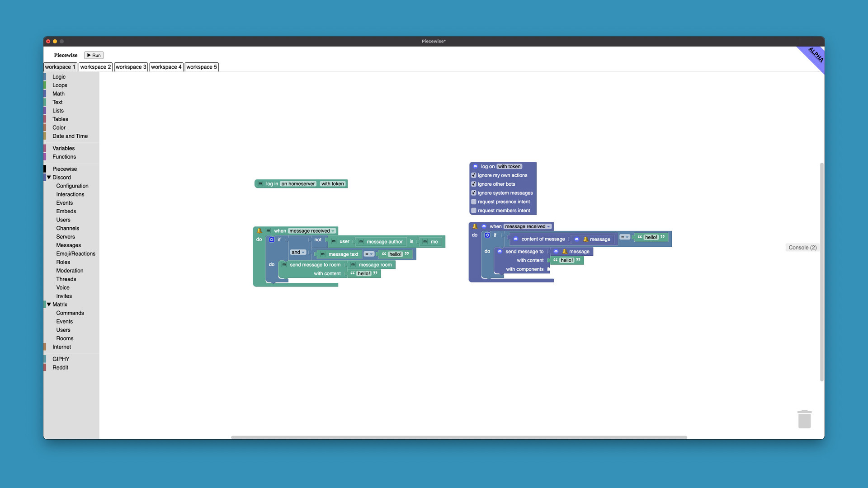Switch to workspace 3 tab

click(131, 67)
